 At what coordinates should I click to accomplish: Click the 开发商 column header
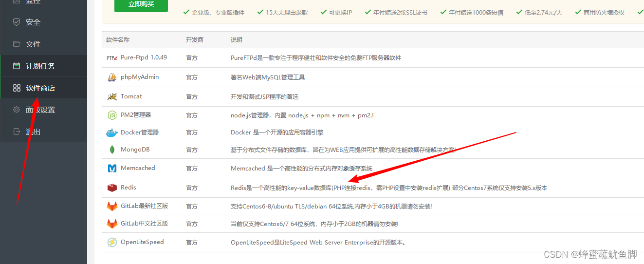click(194, 40)
